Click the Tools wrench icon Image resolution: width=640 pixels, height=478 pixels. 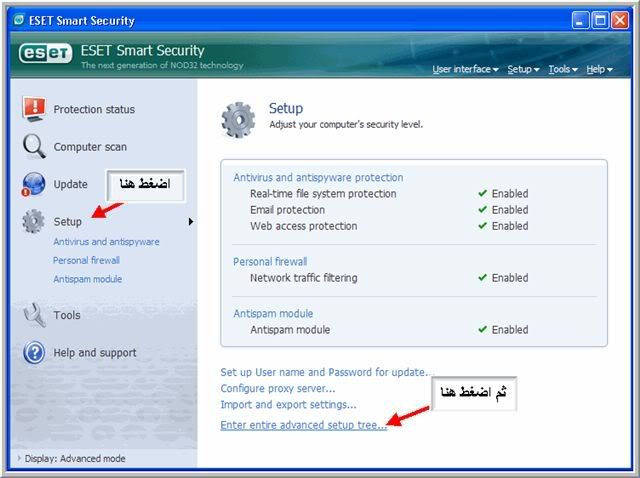34,315
